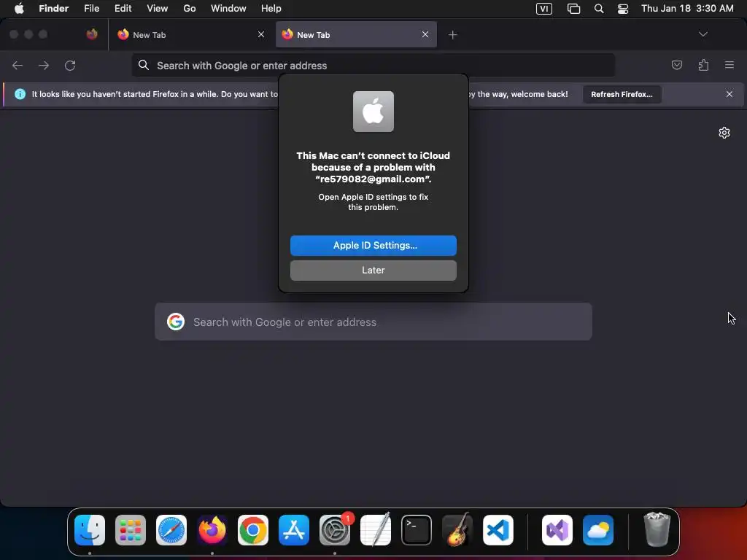
Task: Launch Terminal from the Dock
Action: 417,530
